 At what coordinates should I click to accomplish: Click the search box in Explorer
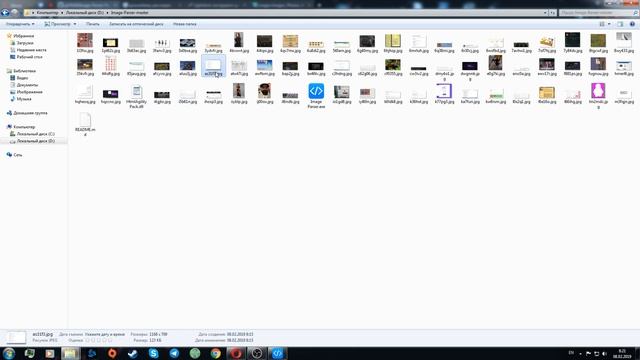596,13
